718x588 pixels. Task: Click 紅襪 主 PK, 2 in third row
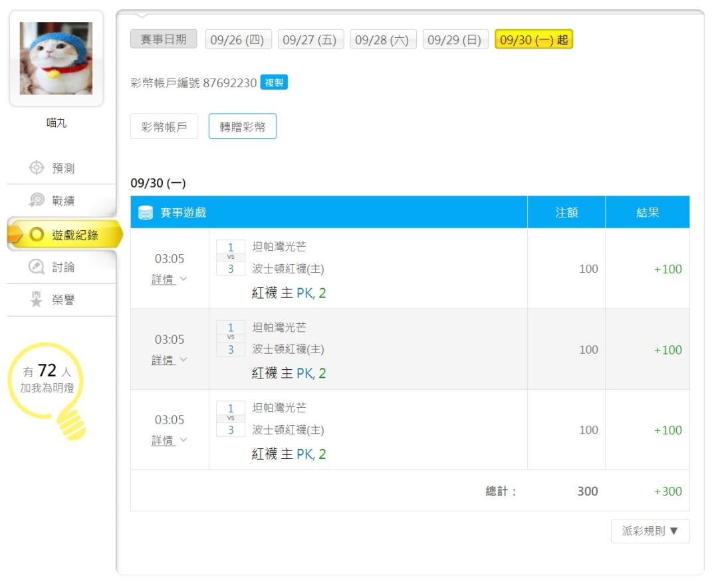click(289, 454)
